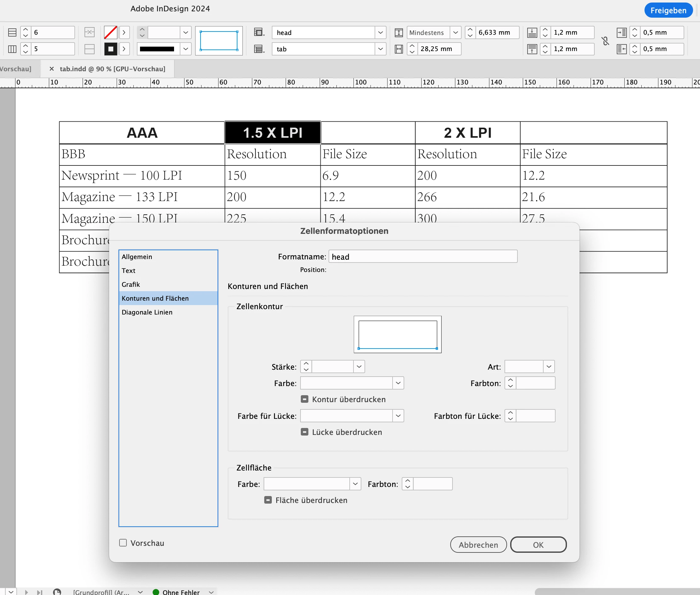Enable the Vorschau checkbox

(x=123, y=543)
